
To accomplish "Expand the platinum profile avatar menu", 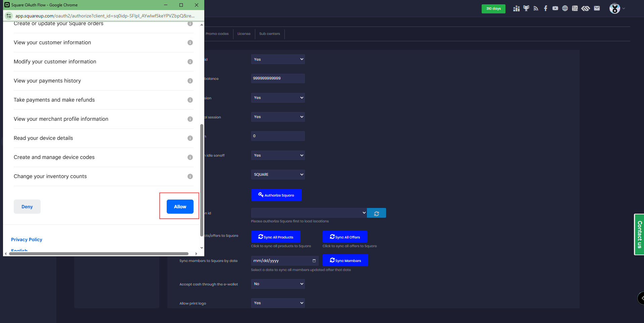I will [x=617, y=8].
